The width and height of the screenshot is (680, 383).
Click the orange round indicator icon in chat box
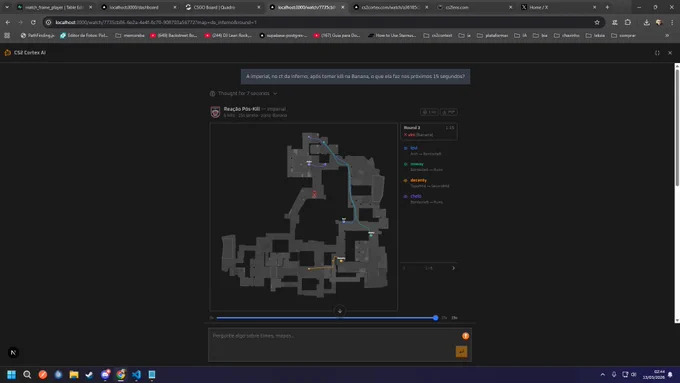[x=465, y=336]
